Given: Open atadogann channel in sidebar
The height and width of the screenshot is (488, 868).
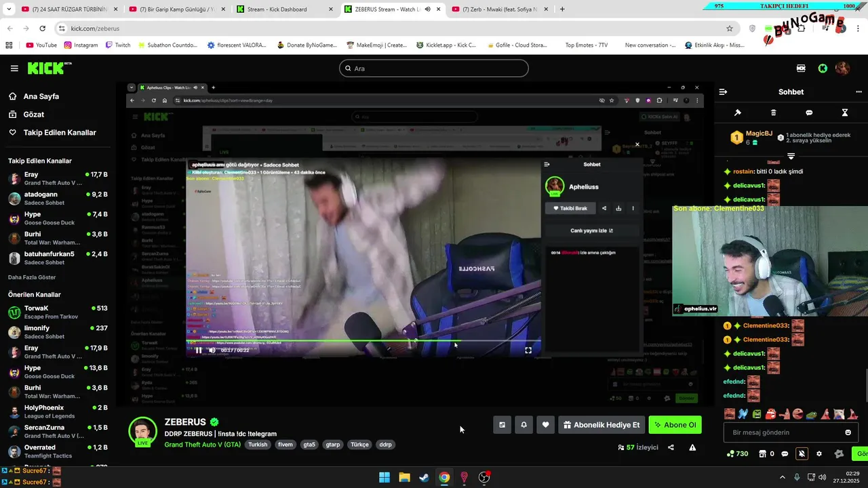Looking at the screenshot, I should point(58,199).
